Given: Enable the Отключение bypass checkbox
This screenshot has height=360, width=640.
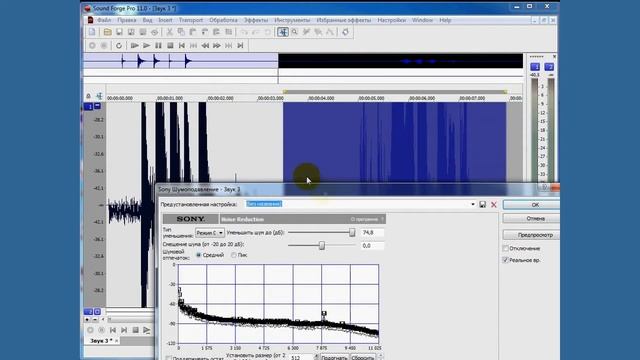Looking at the screenshot, I should 506,248.
